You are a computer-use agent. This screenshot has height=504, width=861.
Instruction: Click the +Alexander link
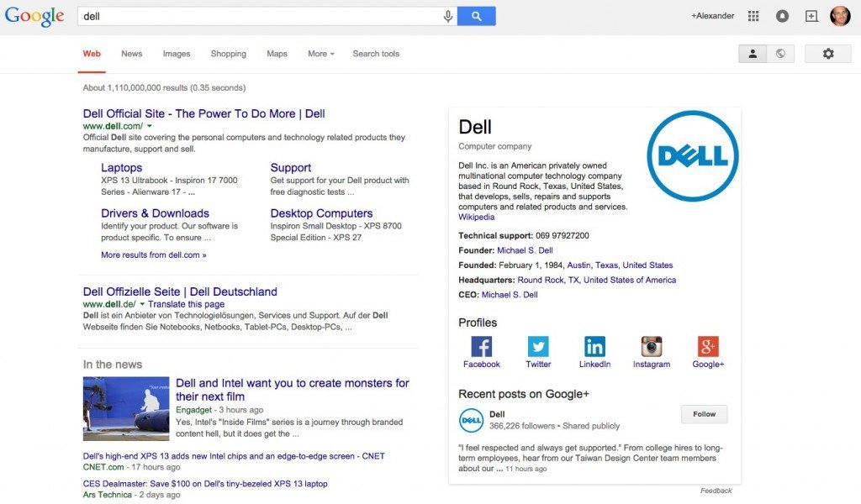pos(712,16)
